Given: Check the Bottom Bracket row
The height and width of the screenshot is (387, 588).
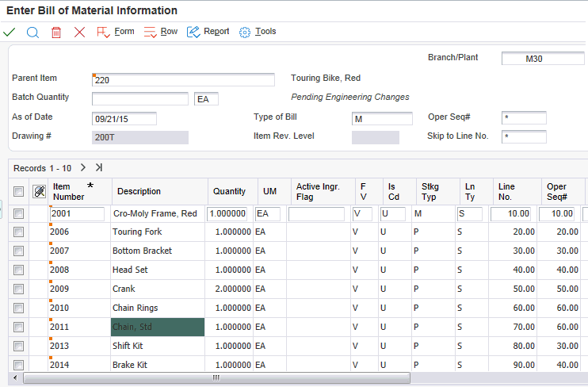Looking at the screenshot, I should [18, 251].
